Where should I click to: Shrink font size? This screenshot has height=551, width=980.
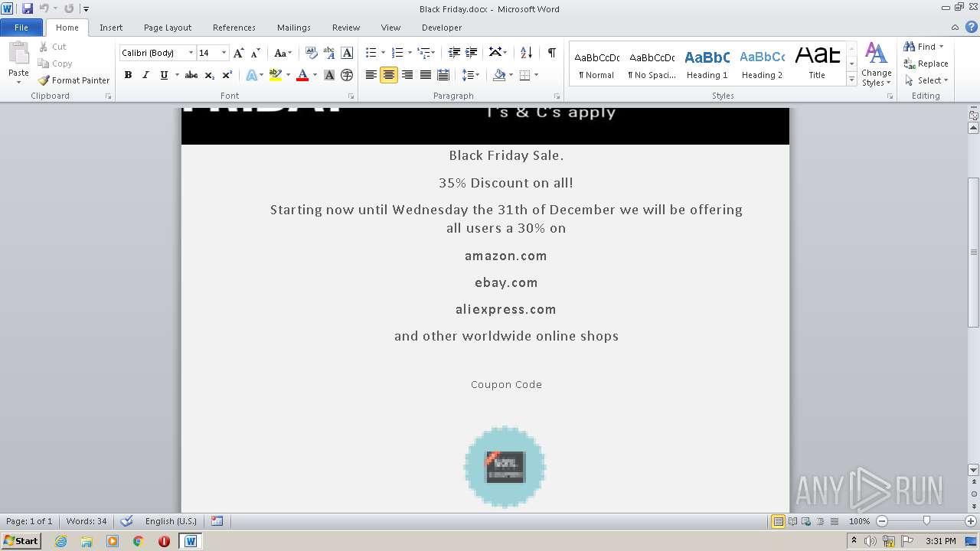pyautogui.click(x=256, y=53)
